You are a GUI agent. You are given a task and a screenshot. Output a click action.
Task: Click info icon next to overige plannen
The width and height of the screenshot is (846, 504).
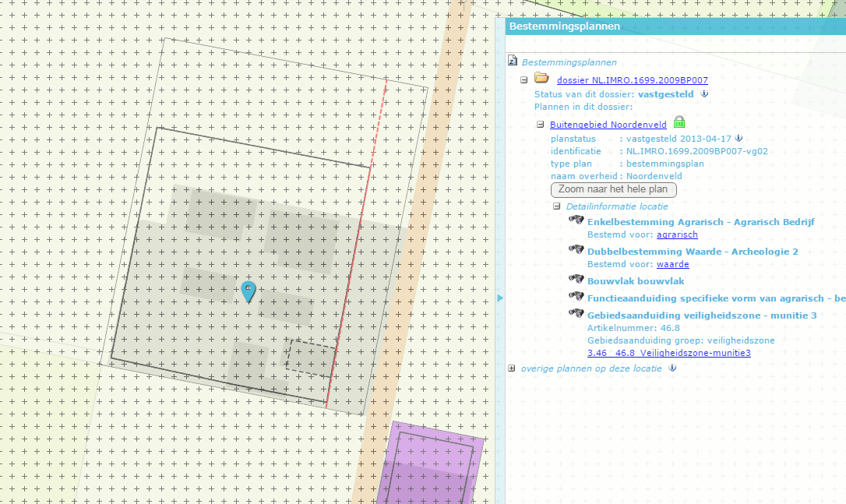tap(672, 368)
